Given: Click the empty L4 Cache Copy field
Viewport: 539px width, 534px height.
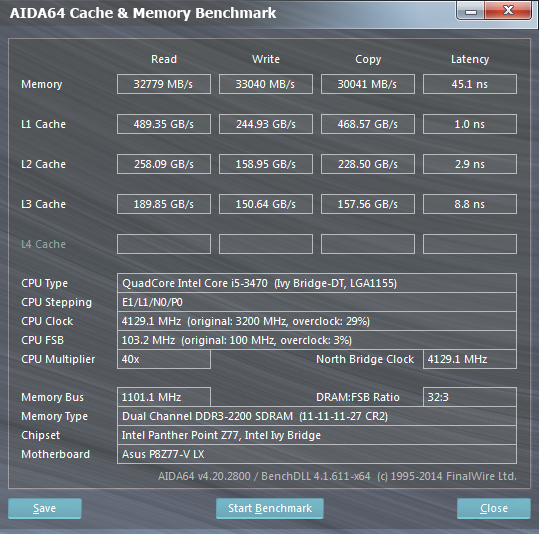Looking at the screenshot, I should point(368,244).
